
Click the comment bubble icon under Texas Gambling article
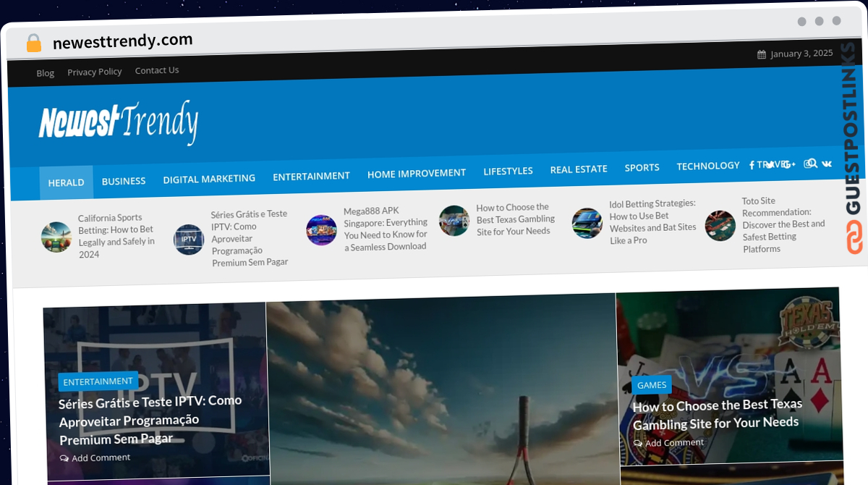(x=638, y=443)
